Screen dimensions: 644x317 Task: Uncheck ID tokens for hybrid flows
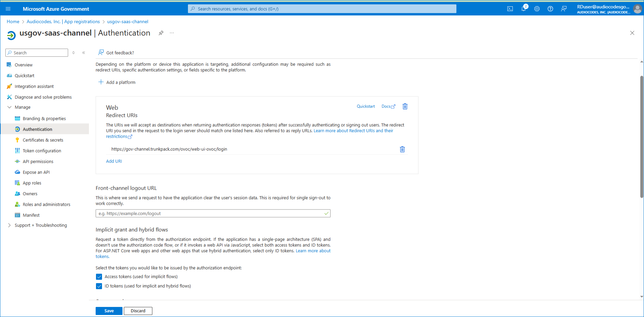[x=99, y=286]
